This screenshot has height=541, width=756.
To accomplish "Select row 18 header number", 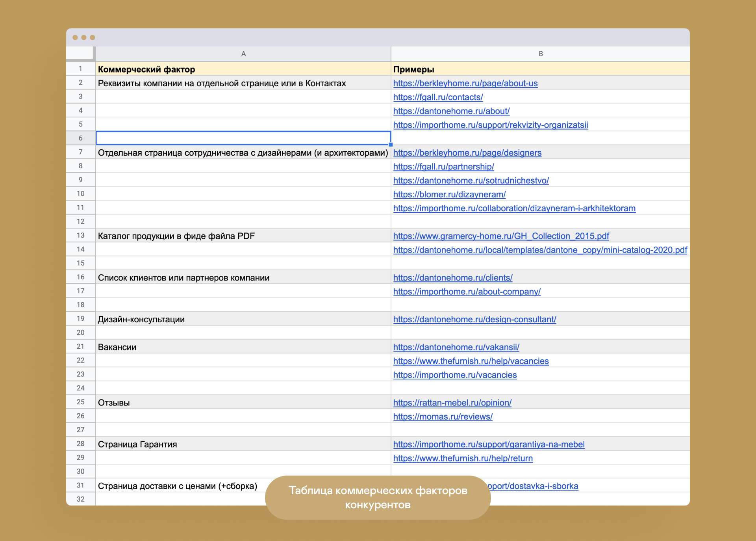I will click(x=80, y=305).
